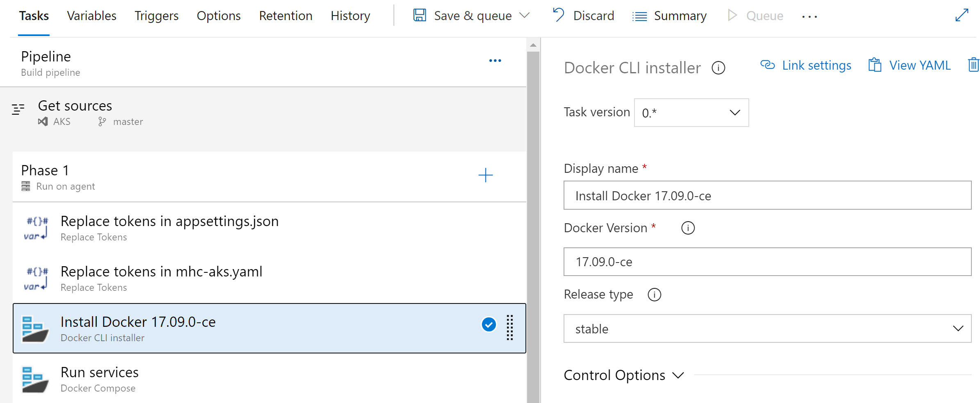Click the View YAML clipboard icon

point(875,65)
